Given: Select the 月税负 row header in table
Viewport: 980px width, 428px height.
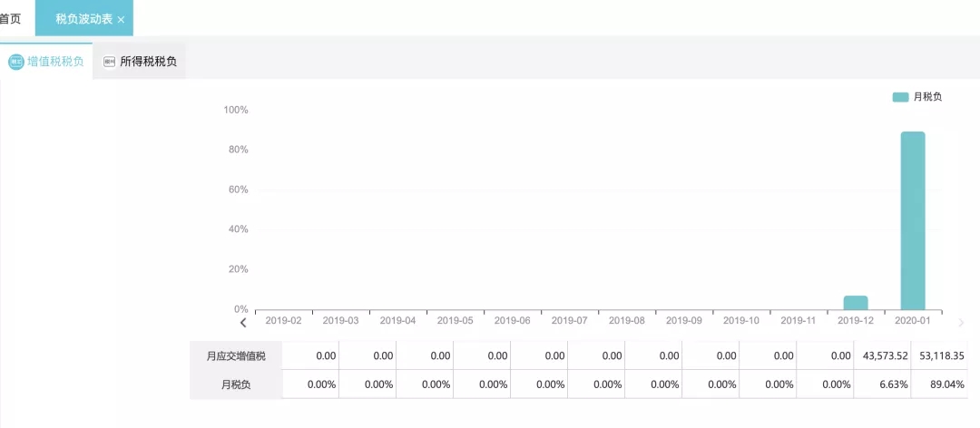Looking at the screenshot, I should [x=236, y=384].
